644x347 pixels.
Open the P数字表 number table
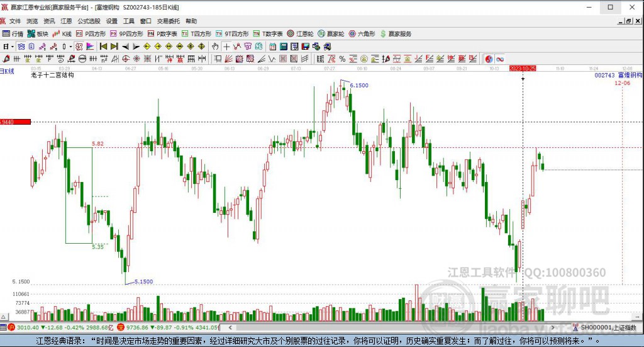click(162, 34)
